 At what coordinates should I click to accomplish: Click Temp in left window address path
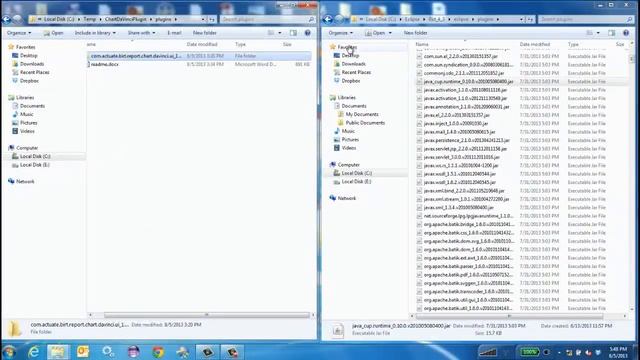[x=89, y=19]
